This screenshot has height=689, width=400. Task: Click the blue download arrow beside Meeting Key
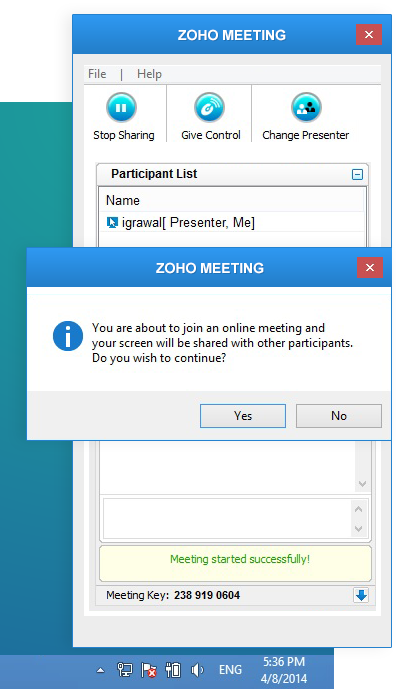point(361,595)
